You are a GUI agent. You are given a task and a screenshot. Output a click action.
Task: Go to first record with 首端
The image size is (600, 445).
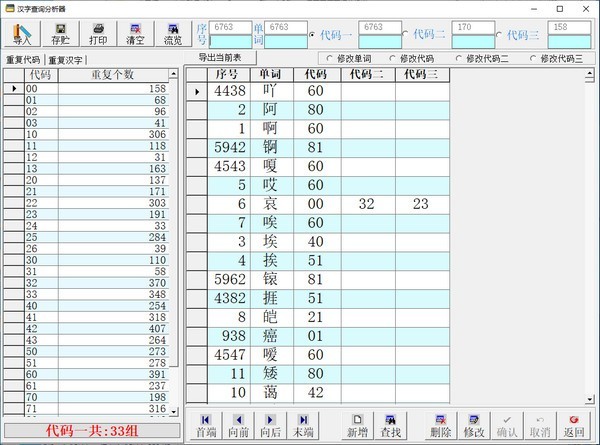click(206, 426)
